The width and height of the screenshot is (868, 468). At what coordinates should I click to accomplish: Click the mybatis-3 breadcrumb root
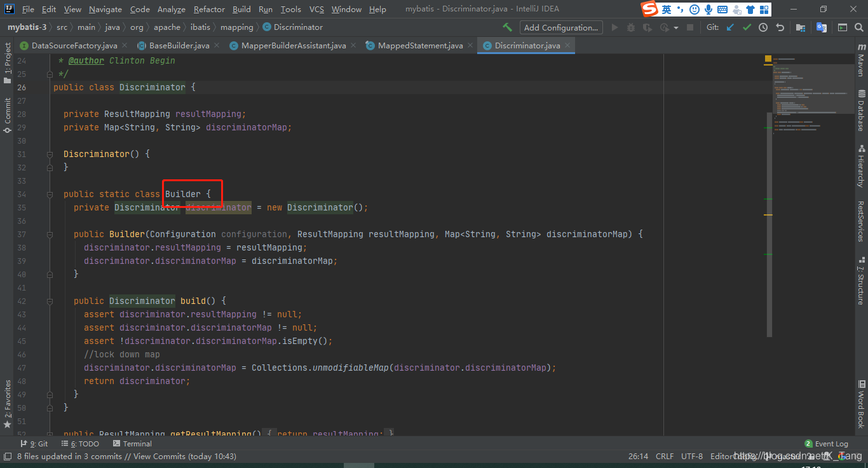click(x=27, y=27)
